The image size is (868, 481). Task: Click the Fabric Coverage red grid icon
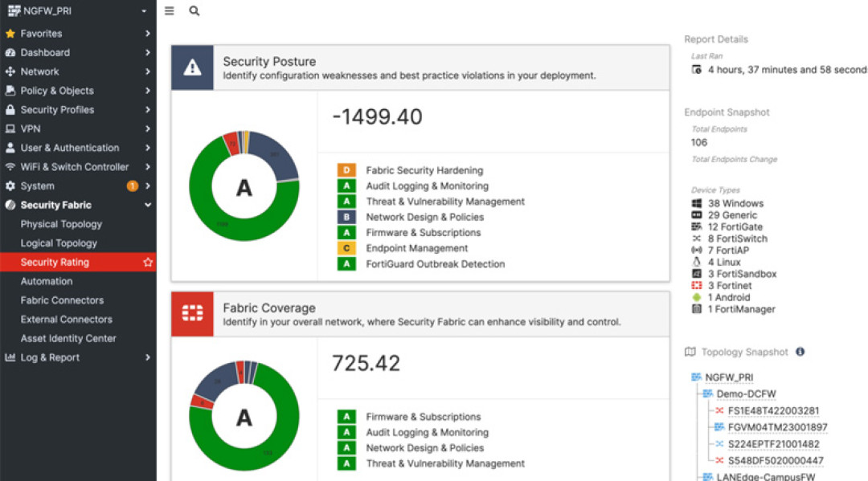click(x=192, y=314)
